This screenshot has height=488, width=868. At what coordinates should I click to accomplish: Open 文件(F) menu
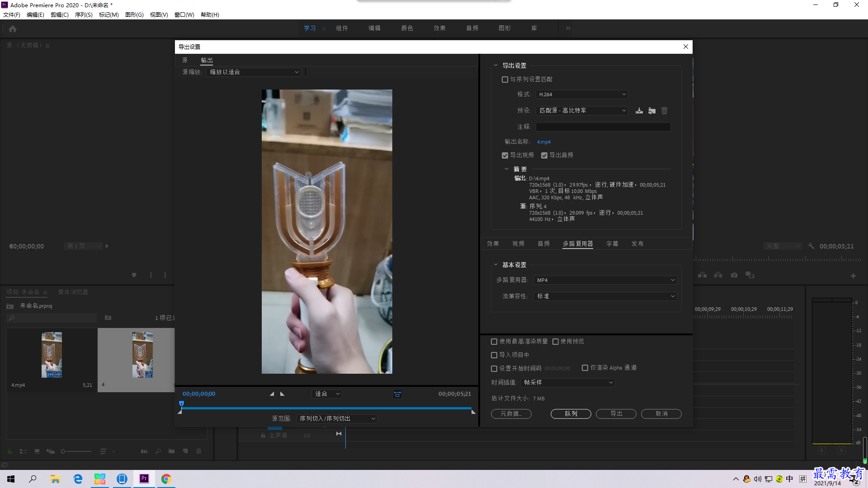(x=12, y=15)
